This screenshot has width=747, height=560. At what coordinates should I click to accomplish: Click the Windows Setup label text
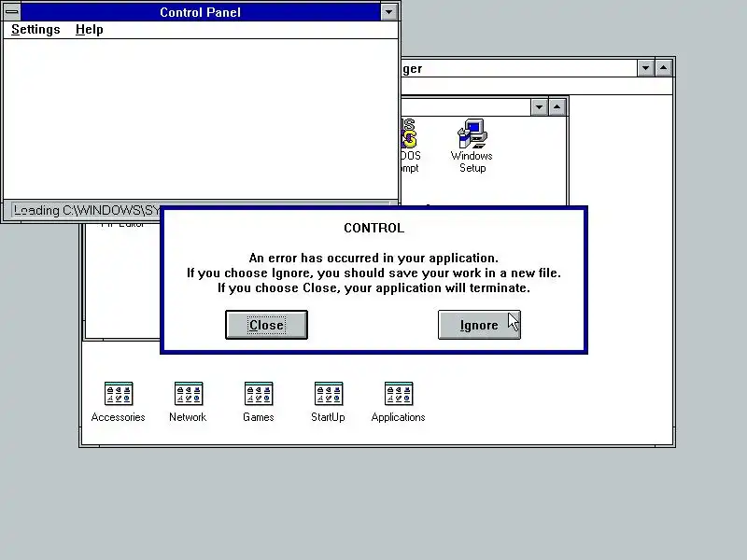point(472,161)
